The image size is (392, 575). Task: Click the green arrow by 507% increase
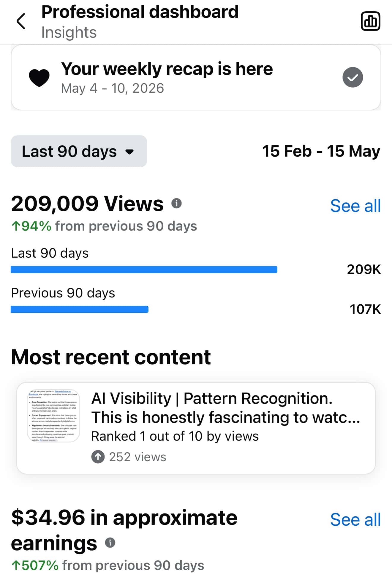click(x=16, y=565)
